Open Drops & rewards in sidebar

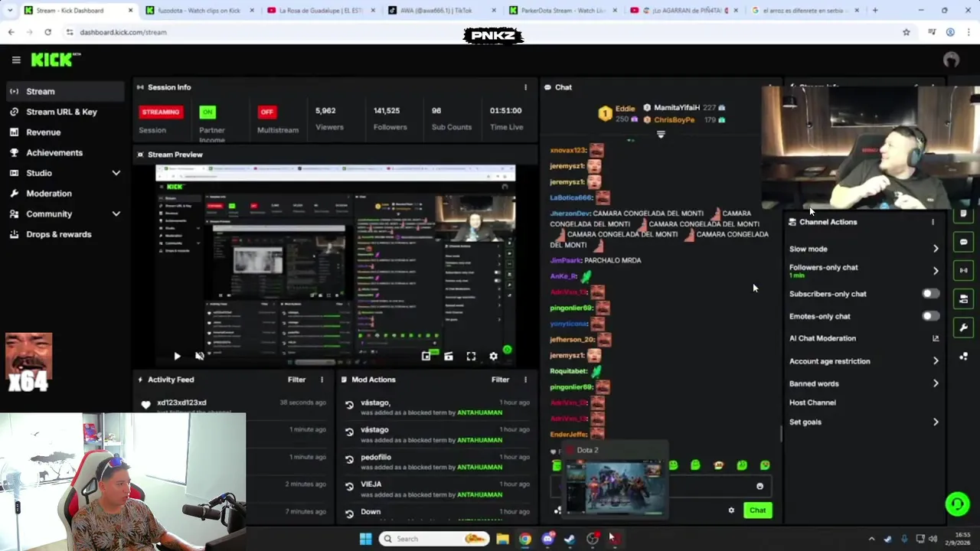tap(64, 234)
